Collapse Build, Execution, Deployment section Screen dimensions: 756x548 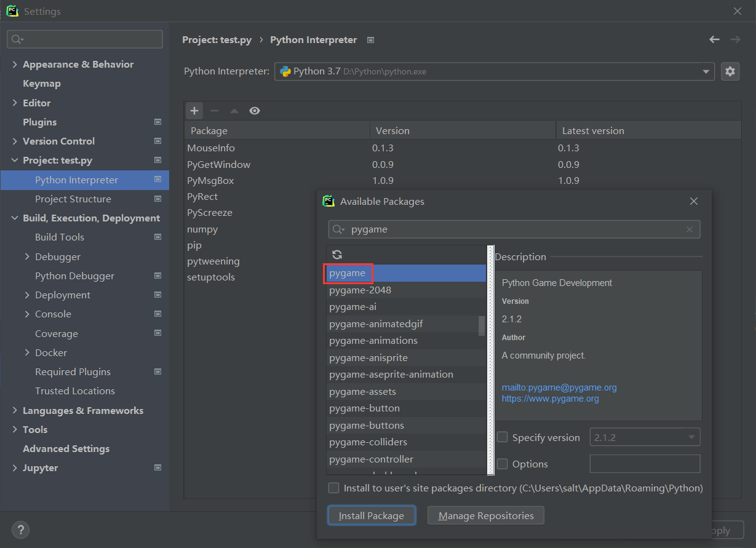click(15, 218)
